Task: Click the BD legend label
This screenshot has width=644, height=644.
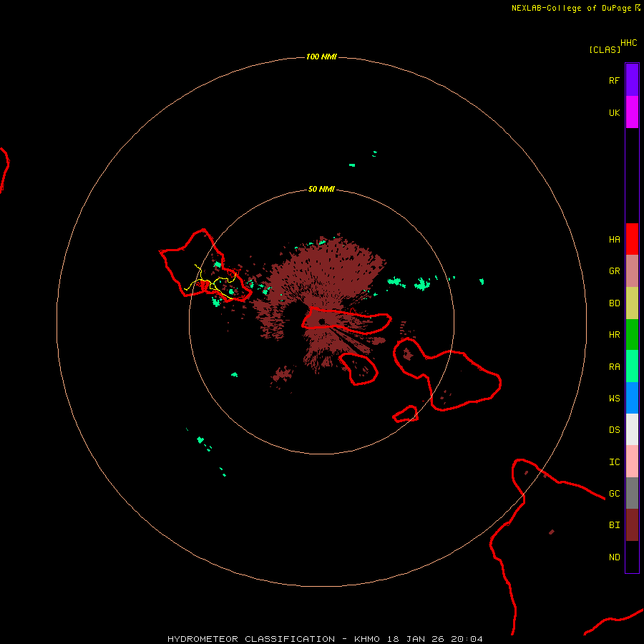Action: [614, 303]
